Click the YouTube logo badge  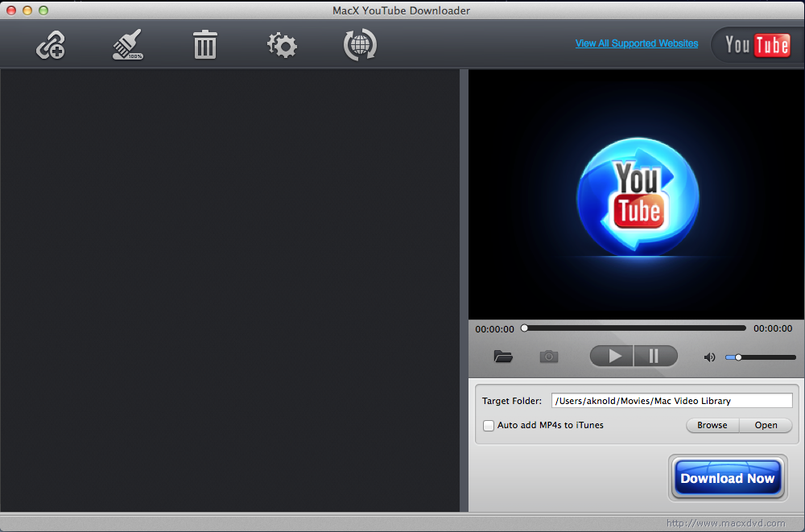tap(758, 45)
